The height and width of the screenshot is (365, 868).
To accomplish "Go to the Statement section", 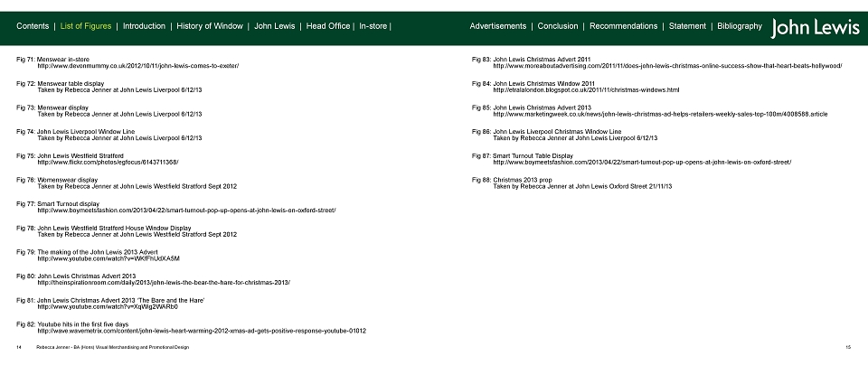I will click(687, 26).
